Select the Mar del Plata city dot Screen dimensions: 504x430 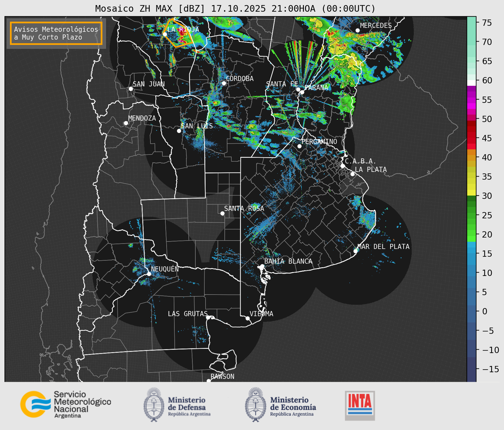click(x=356, y=251)
